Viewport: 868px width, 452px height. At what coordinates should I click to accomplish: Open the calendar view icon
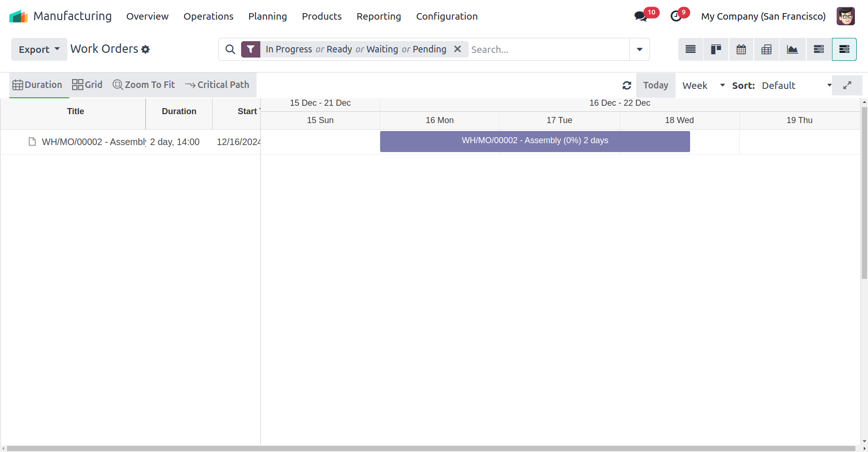[x=741, y=50]
